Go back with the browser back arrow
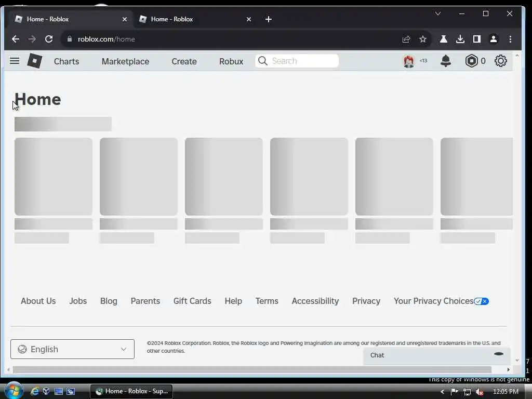 coord(16,39)
